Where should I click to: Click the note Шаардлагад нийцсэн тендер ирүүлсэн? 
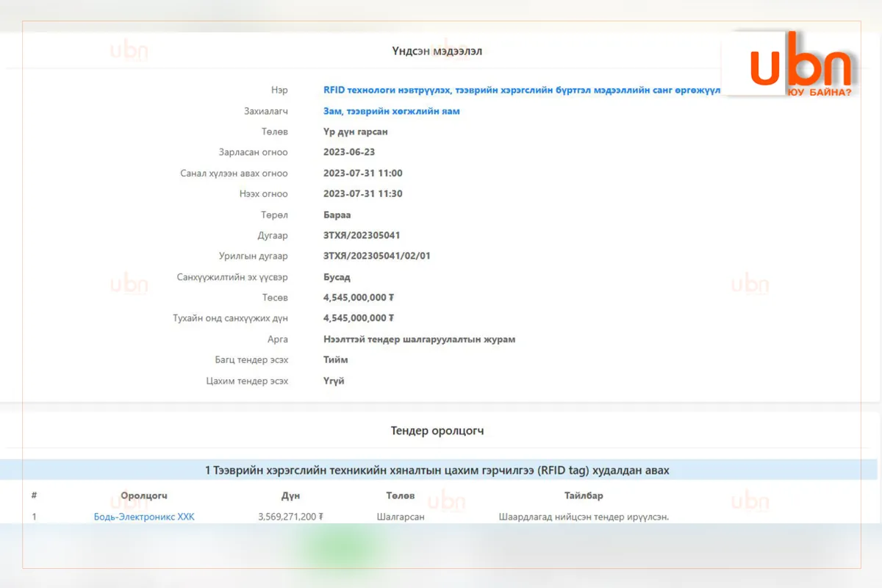584,517
